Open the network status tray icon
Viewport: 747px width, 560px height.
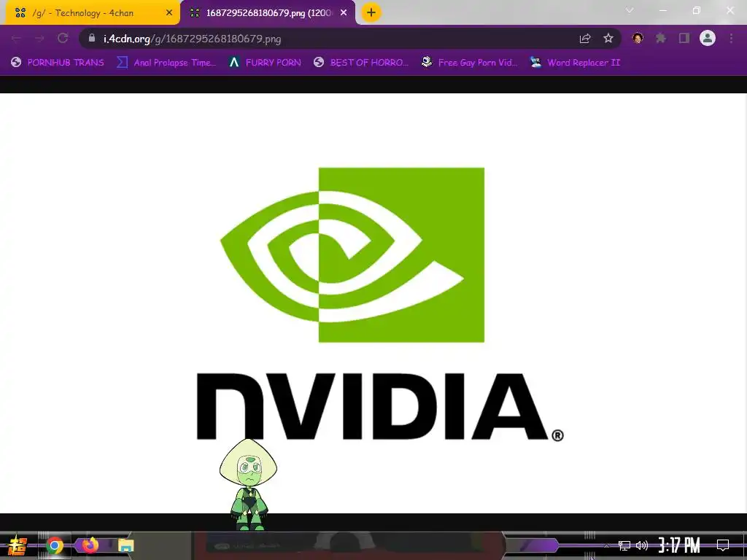(624, 545)
